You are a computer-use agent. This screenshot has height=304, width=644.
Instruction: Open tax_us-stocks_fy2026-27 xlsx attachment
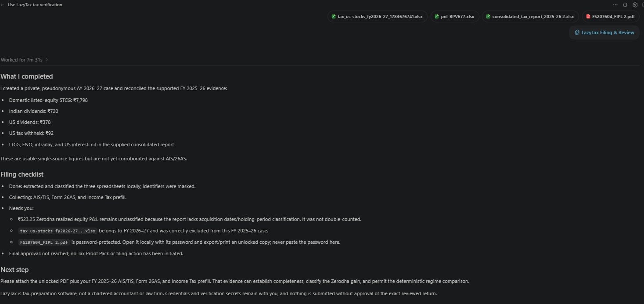(377, 17)
